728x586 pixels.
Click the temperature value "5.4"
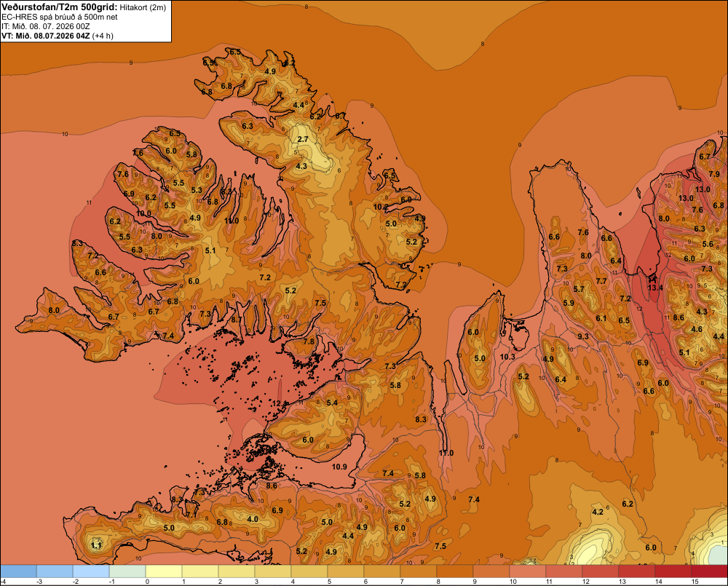332,403
